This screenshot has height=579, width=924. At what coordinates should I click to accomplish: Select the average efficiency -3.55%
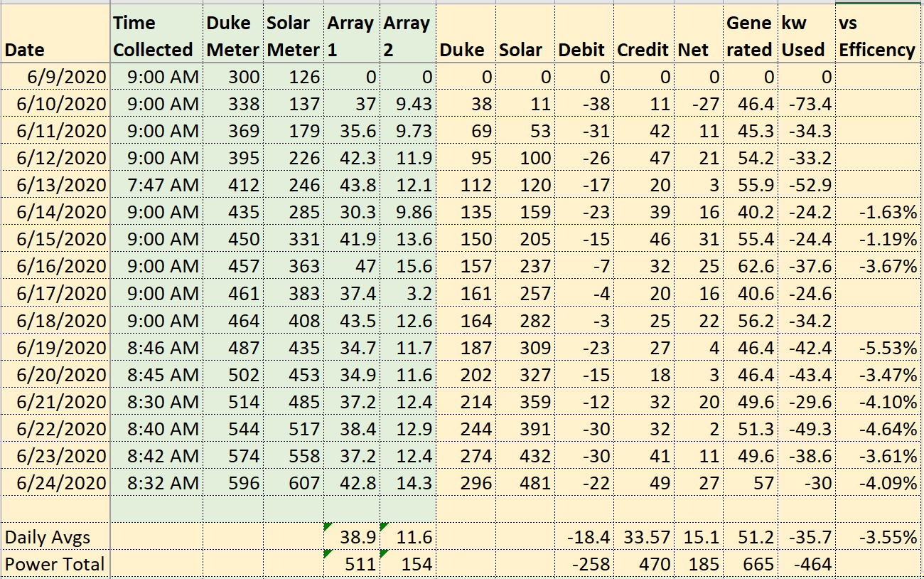(x=879, y=536)
